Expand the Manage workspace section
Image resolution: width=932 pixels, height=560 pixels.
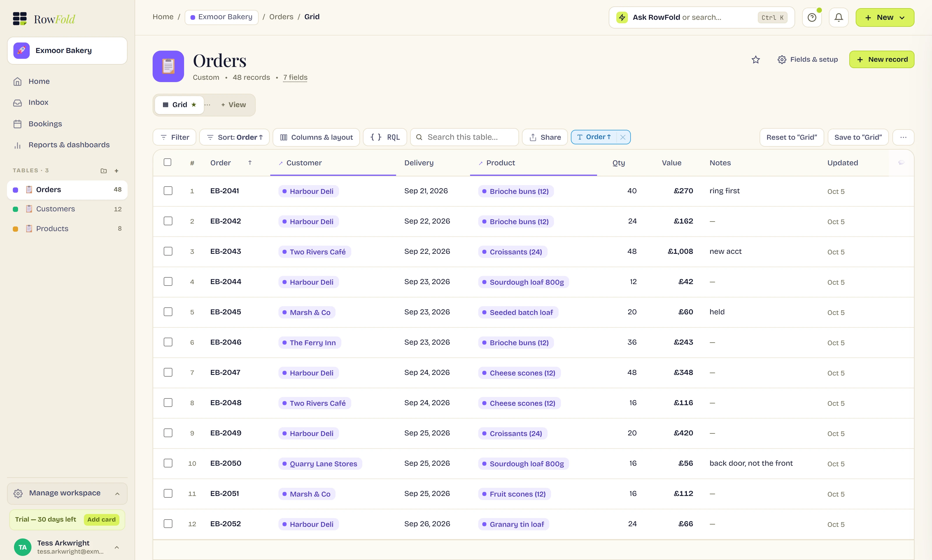coord(67,493)
